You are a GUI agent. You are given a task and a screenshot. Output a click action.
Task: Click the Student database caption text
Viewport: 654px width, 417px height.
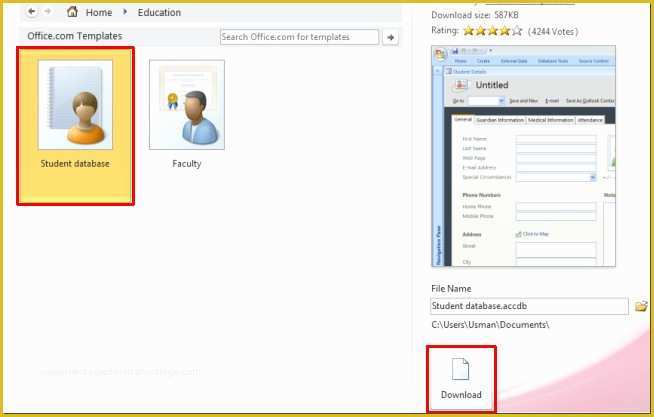75,163
